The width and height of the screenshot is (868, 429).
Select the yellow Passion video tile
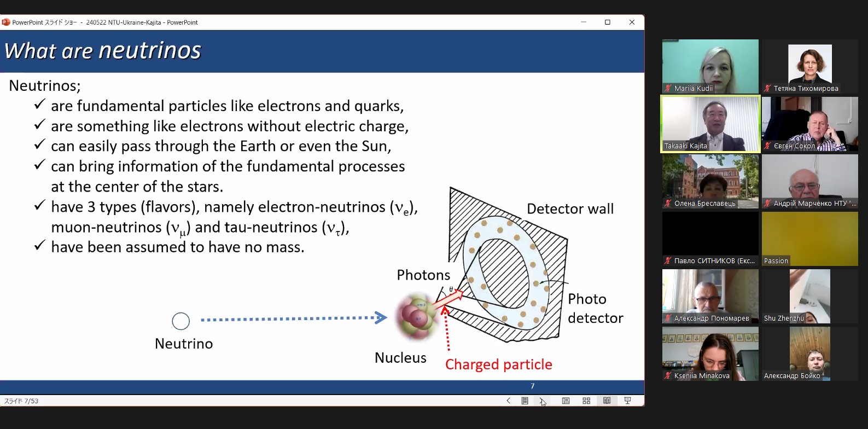(810, 239)
